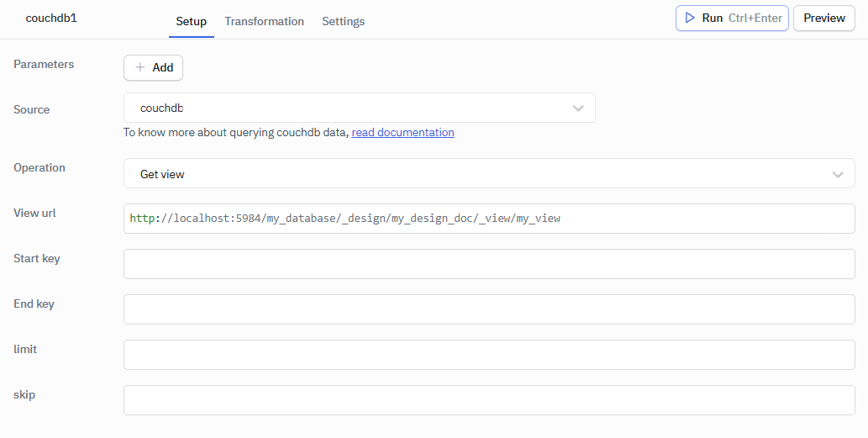This screenshot has height=438, width=868.
Task: Focus the skip input field
Action: [488, 400]
